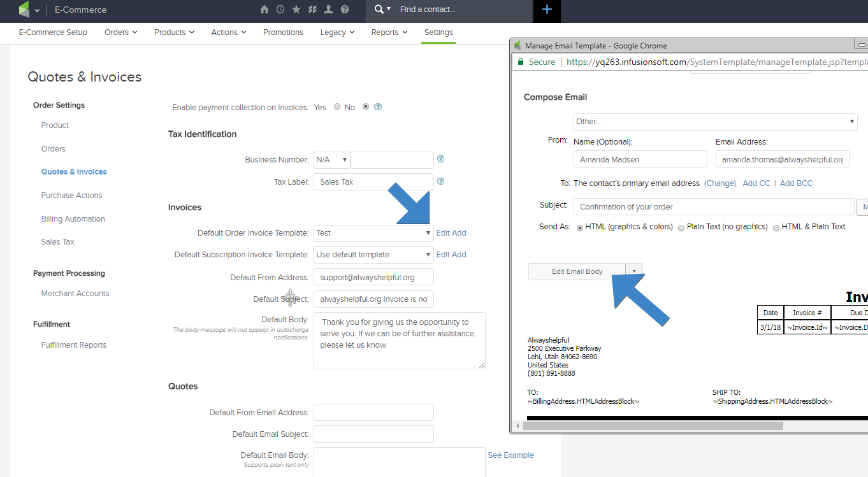
Task: Click Edit link for Order Invoice Template
Action: tap(443, 233)
